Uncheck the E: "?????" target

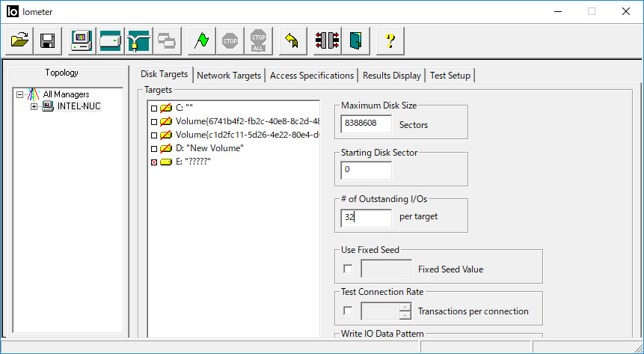coord(154,162)
